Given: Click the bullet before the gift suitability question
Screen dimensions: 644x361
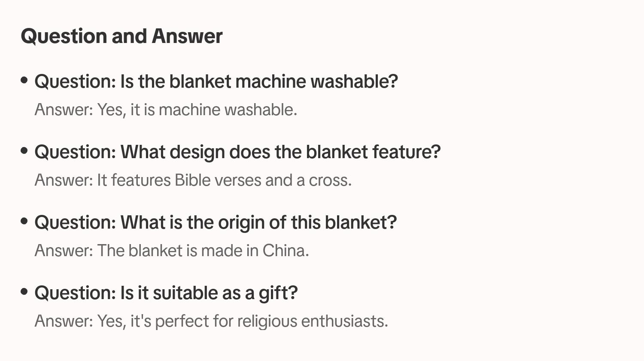Looking at the screenshot, I should 24,291.
